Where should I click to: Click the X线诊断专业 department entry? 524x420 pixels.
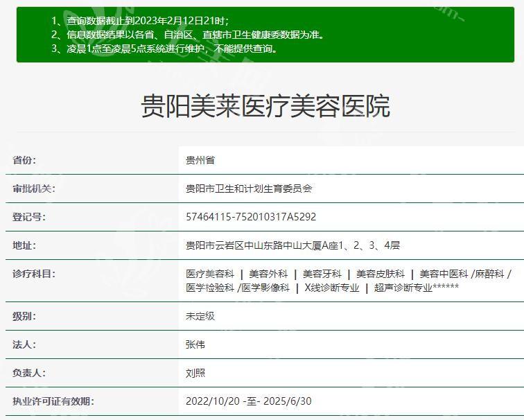[x=332, y=288]
